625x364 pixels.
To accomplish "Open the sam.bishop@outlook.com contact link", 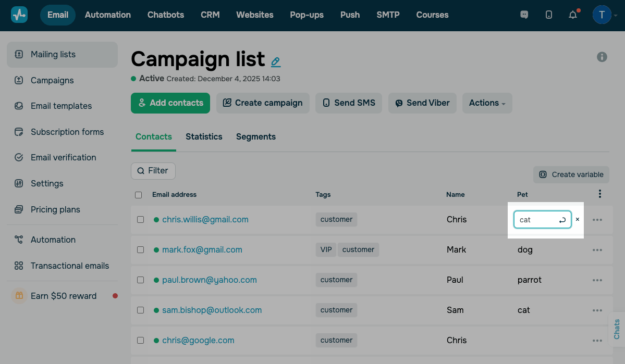I will [212, 310].
